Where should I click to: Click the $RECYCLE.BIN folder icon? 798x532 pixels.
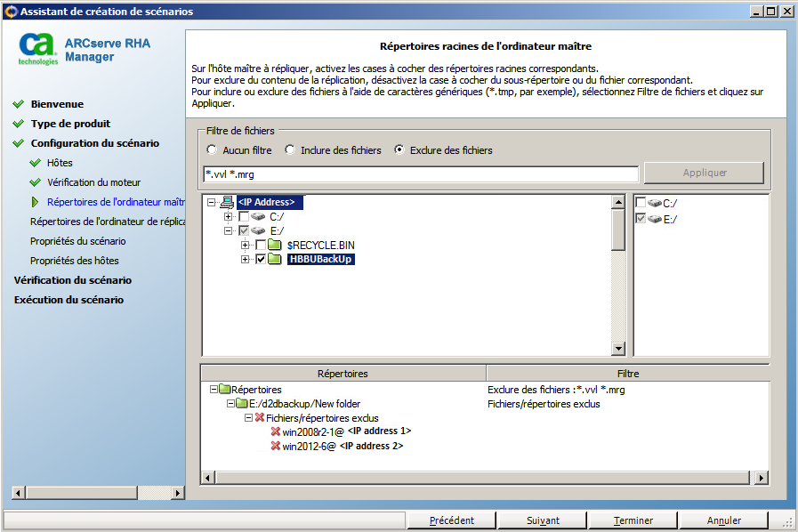click(x=276, y=245)
